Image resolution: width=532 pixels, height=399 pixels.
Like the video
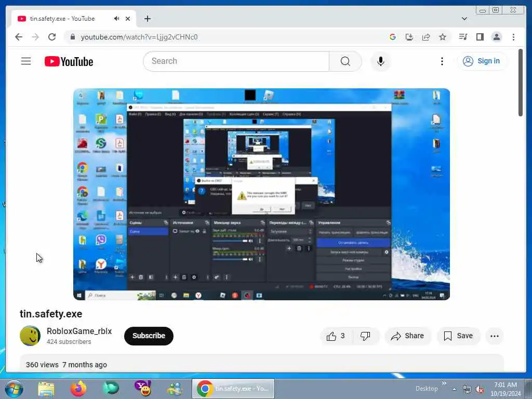(x=336, y=336)
